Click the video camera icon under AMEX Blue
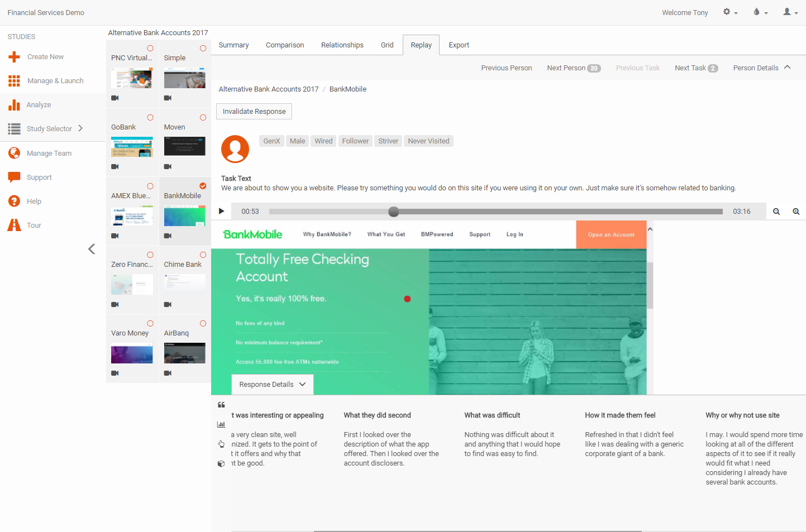 click(115, 236)
